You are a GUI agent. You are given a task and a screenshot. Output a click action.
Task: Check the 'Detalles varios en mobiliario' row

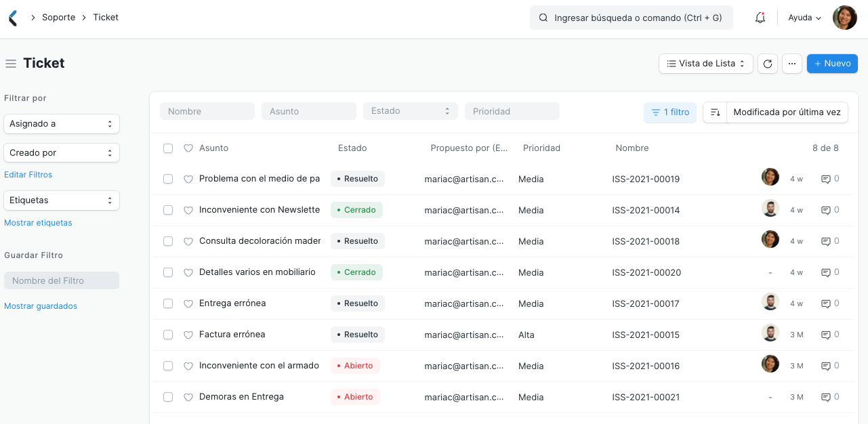(x=168, y=272)
